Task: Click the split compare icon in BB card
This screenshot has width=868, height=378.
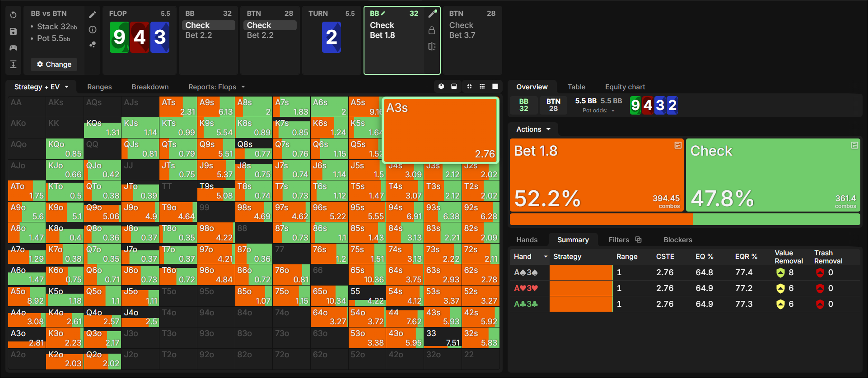Action: point(432,46)
